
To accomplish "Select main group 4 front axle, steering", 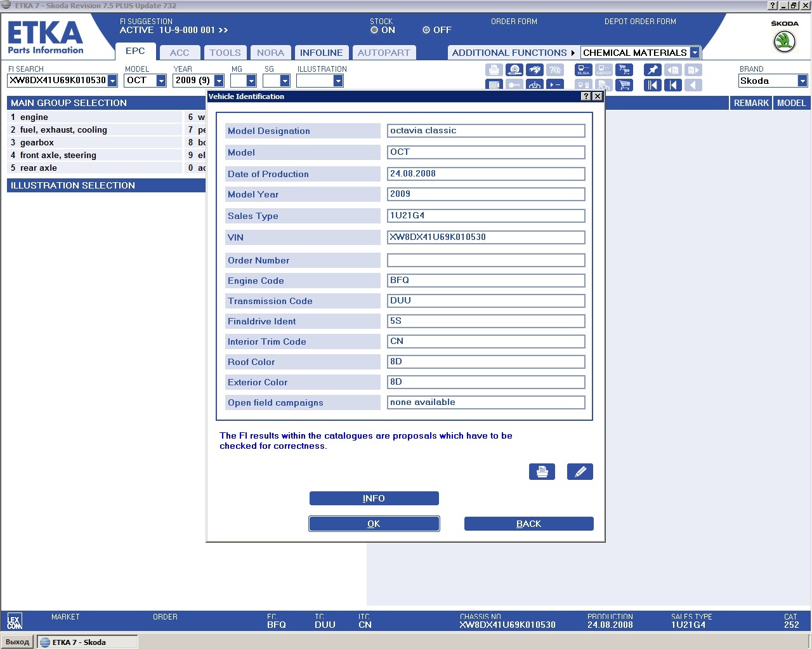I will 95,155.
